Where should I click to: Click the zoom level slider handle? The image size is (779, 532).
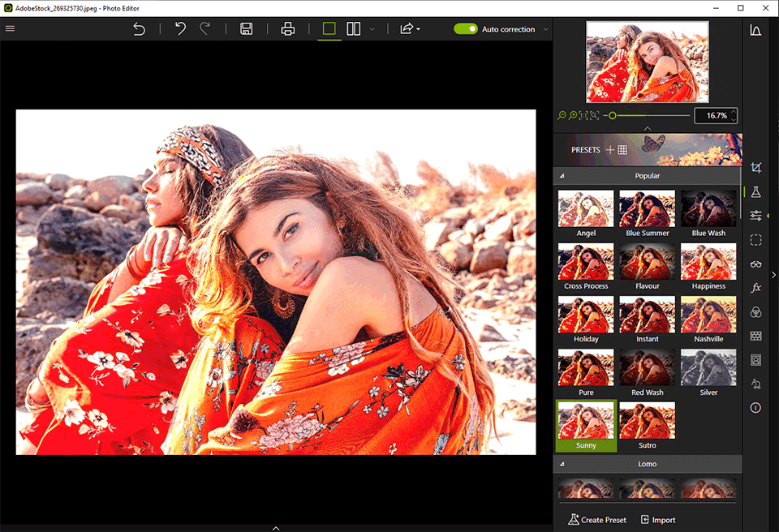pyautogui.click(x=613, y=116)
